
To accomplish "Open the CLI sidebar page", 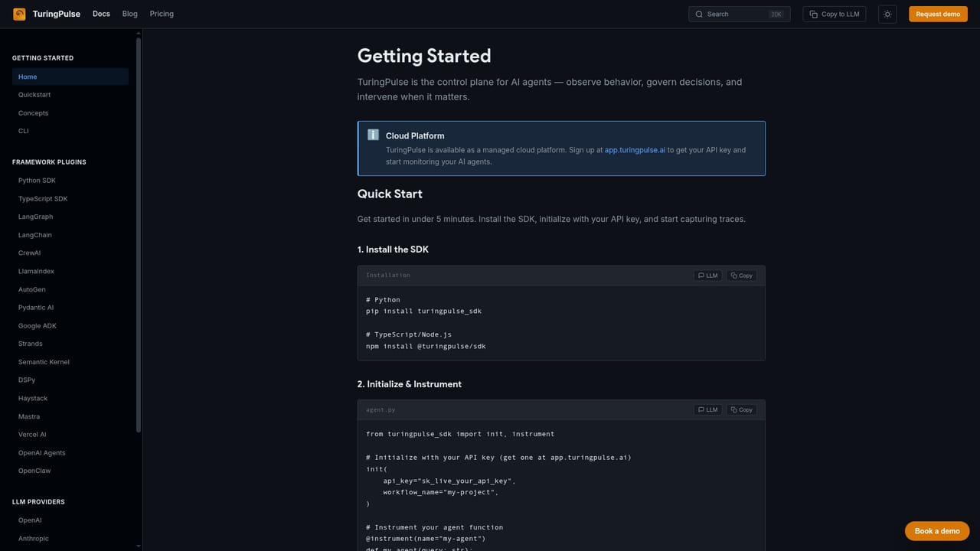I will tap(70, 131).
